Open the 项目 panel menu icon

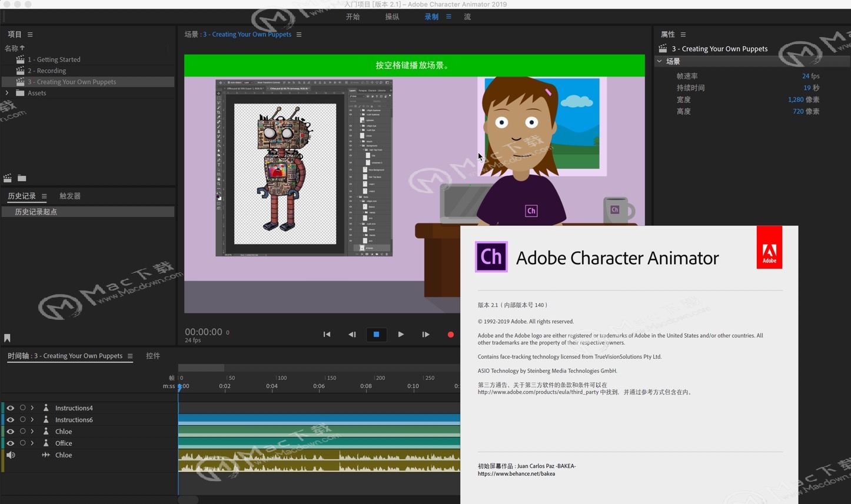[30, 35]
